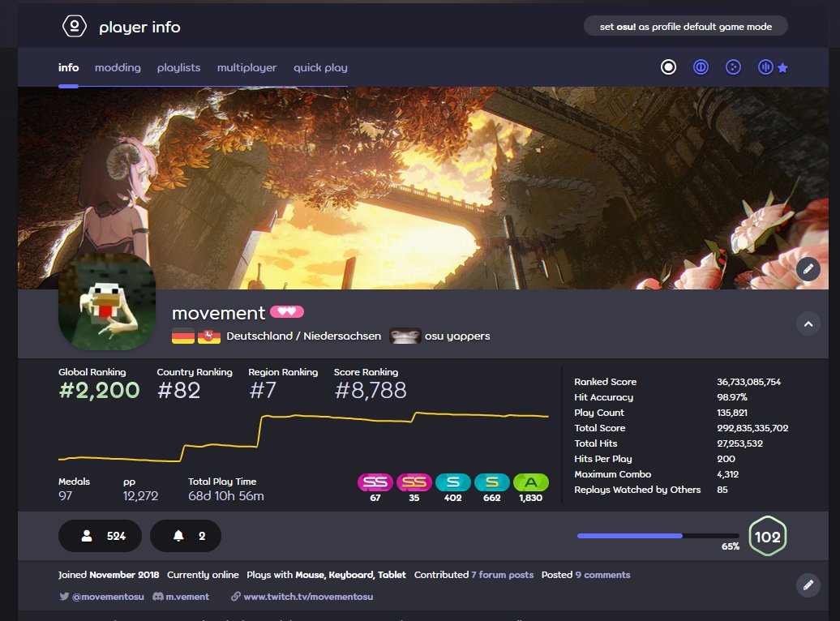Viewport: 840px width, 621px height.
Task: Click the level progress bar at 65%
Action: click(658, 536)
